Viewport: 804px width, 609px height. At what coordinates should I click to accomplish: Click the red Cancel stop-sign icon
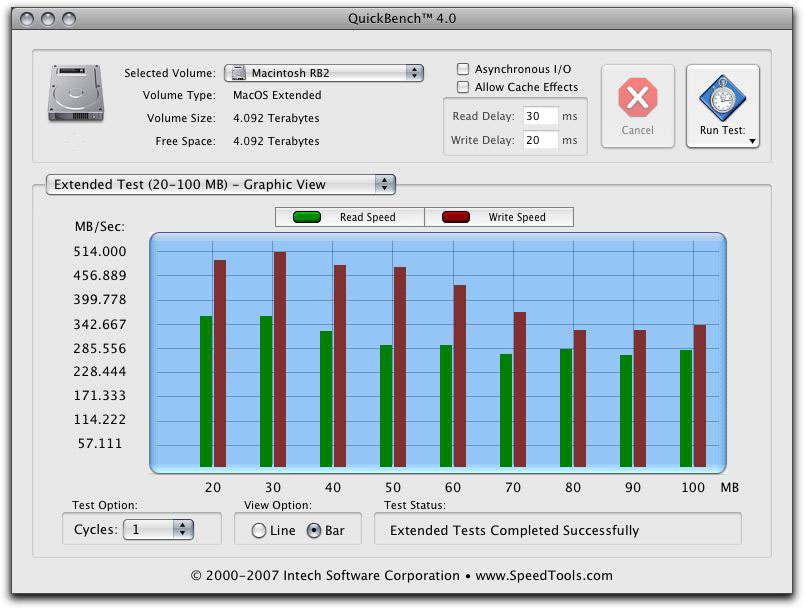[637, 97]
